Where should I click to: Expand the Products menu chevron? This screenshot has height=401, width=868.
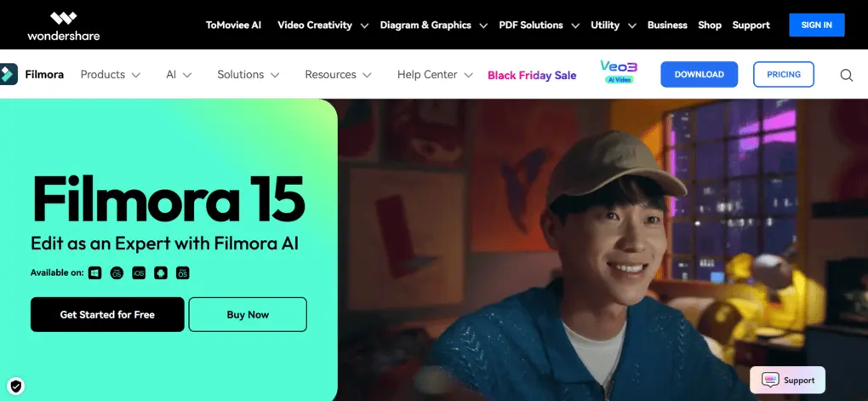click(136, 75)
